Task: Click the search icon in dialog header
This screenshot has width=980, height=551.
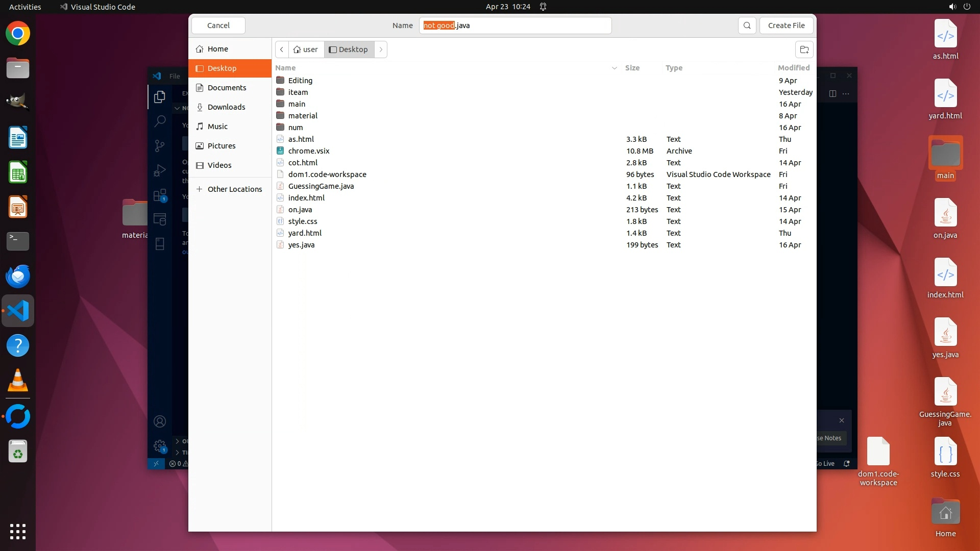Action: click(x=747, y=26)
